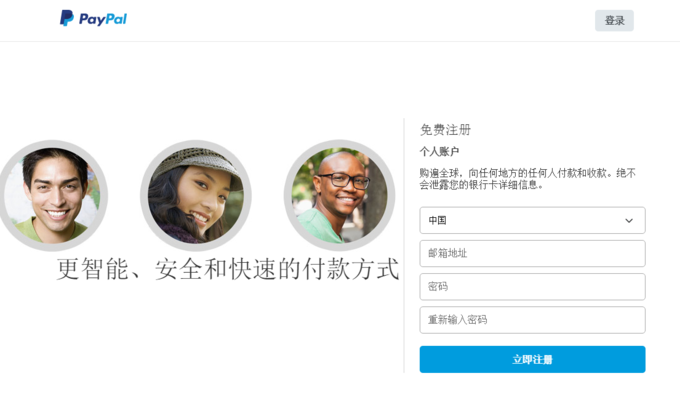Click the blue PayPal P logo icon
The image size is (680, 400).
(x=66, y=18)
